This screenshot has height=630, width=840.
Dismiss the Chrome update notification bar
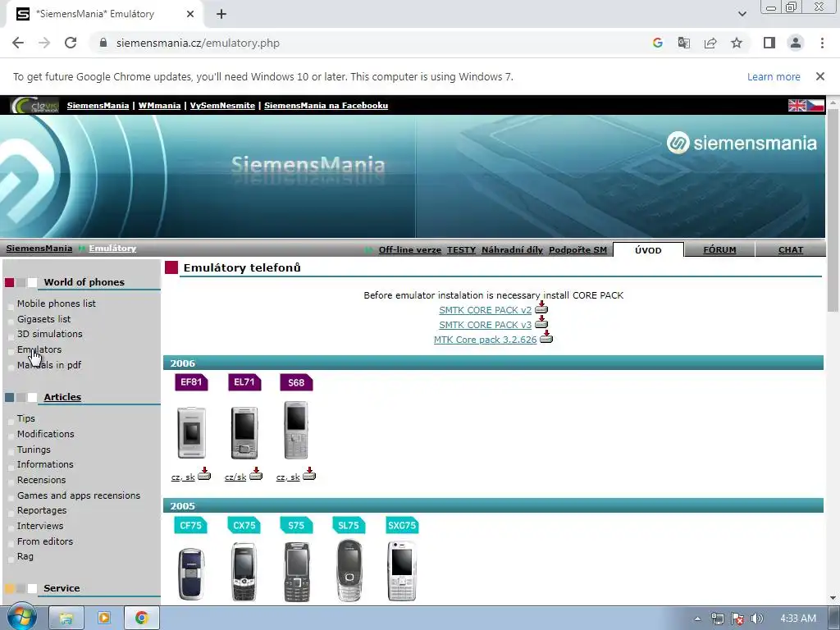pyautogui.click(x=820, y=76)
